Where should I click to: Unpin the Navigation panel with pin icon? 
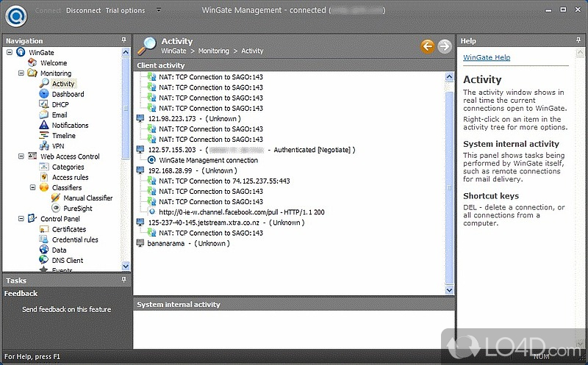[x=124, y=40]
